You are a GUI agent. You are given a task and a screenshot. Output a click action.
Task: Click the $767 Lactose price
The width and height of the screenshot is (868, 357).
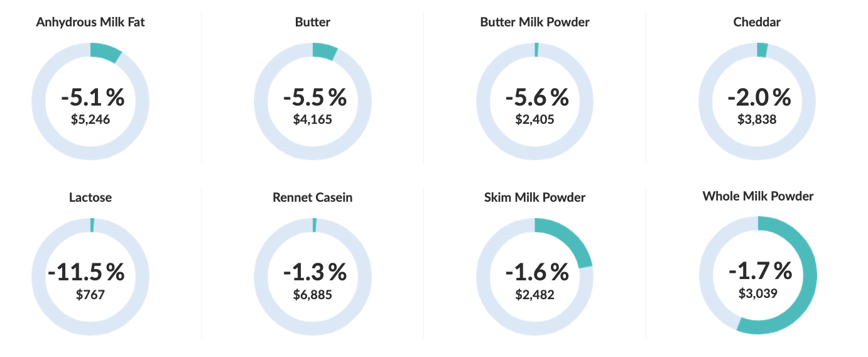[90, 294]
